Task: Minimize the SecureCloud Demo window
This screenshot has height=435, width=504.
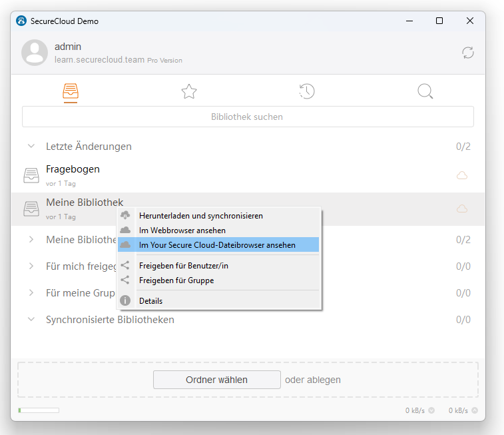Action: click(x=409, y=21)
